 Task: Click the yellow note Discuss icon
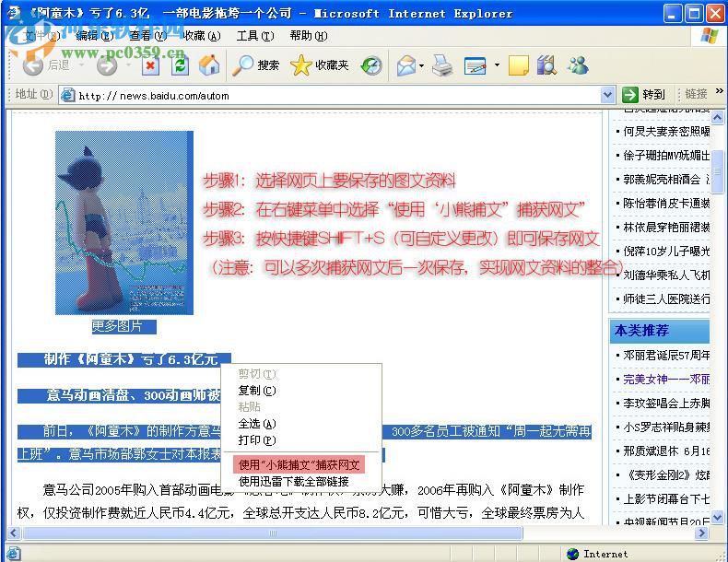point(518,65)
